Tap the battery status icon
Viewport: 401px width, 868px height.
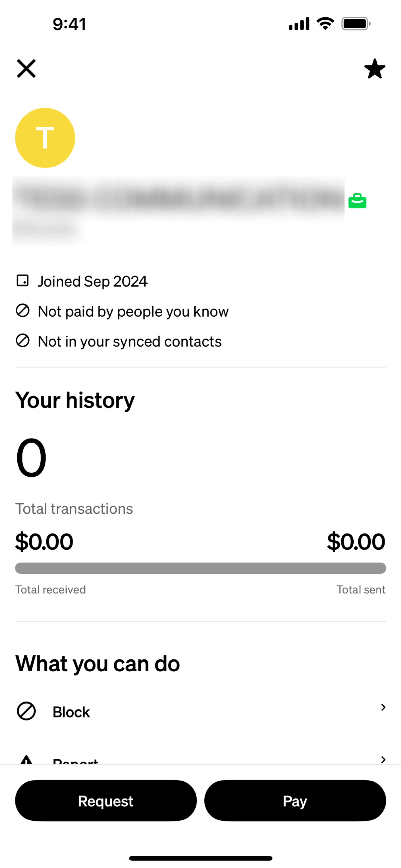click(x=356, y=24)
